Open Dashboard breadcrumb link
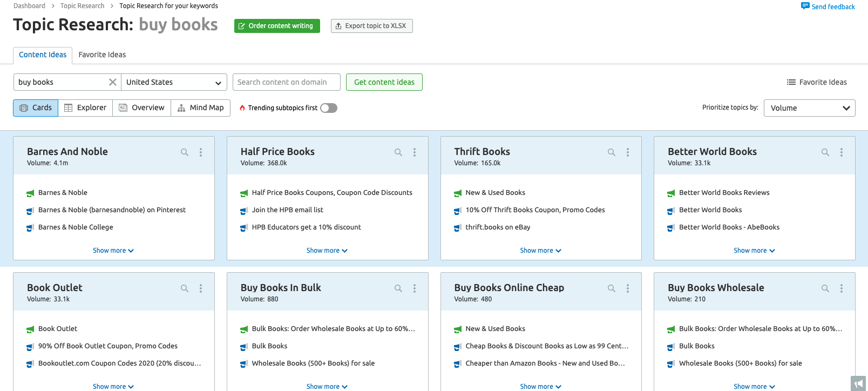The image size is (868, 391). (x=29, y=6)
